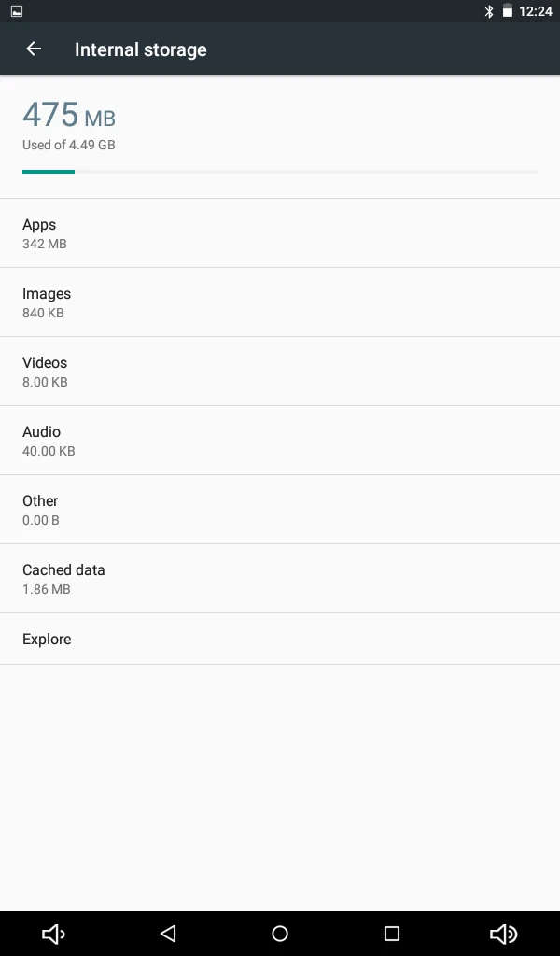
Task: Open Explore to browse files
Action: [280, 639]
